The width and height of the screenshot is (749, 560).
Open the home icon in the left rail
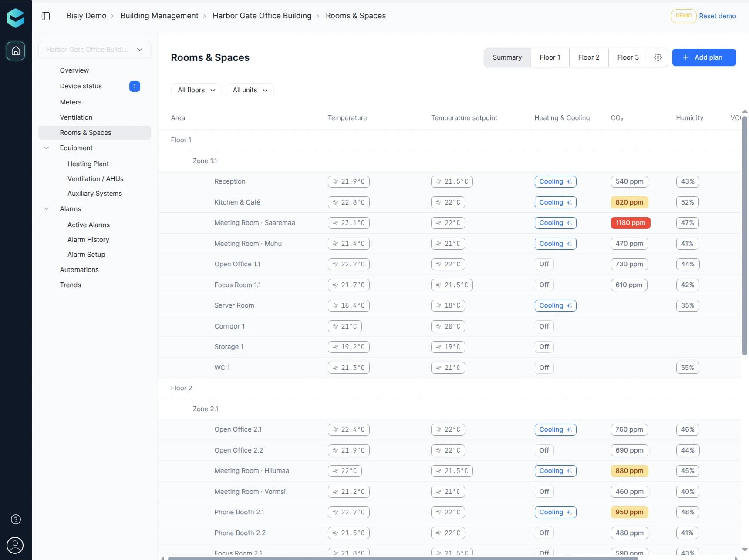tap(16, 51)
